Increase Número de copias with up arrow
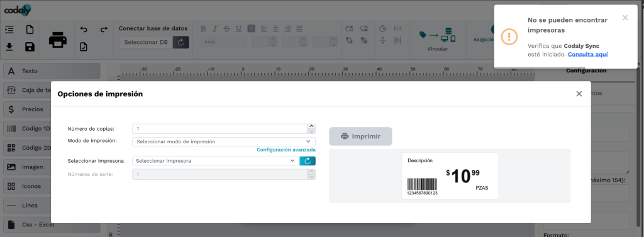Image resolution: width=644 pixels, height=237 pixels. point(311,126)
